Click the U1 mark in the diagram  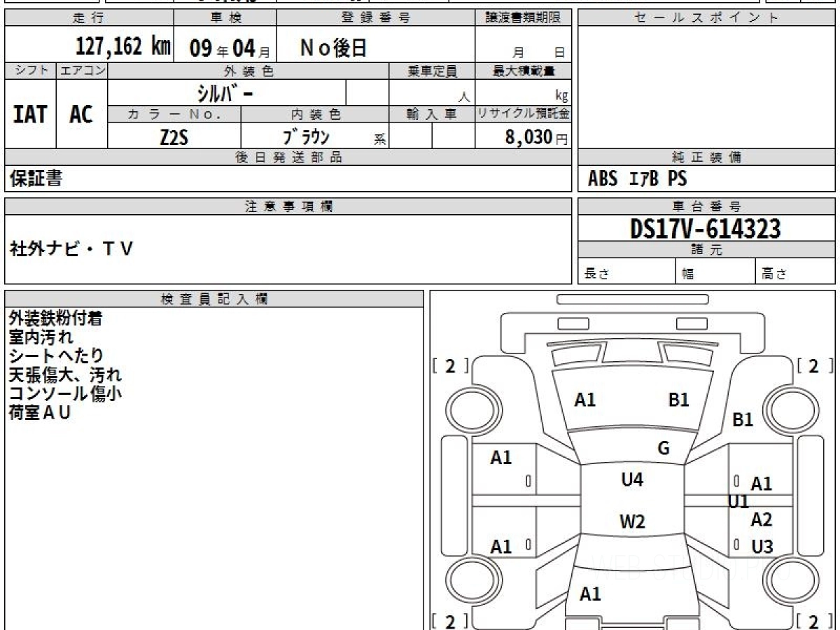click(738, 502)
